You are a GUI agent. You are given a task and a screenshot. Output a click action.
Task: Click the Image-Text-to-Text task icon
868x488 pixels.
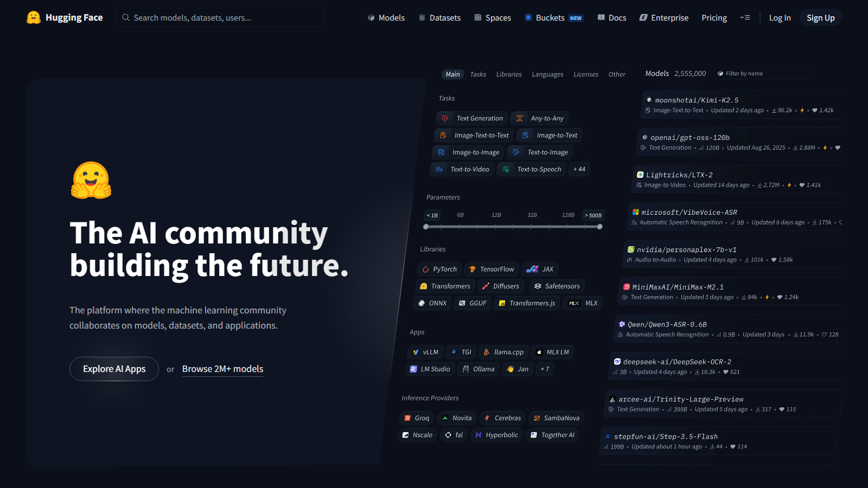(443, 136)
